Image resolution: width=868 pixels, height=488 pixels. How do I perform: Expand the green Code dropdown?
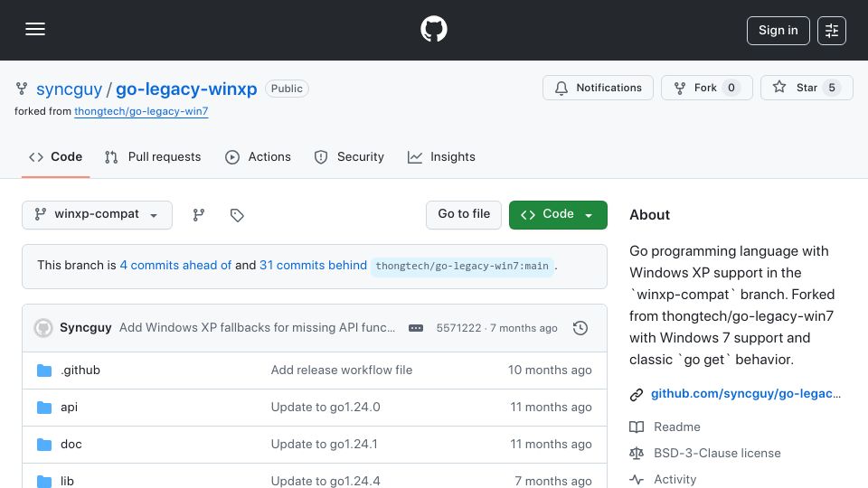point(558,215)
